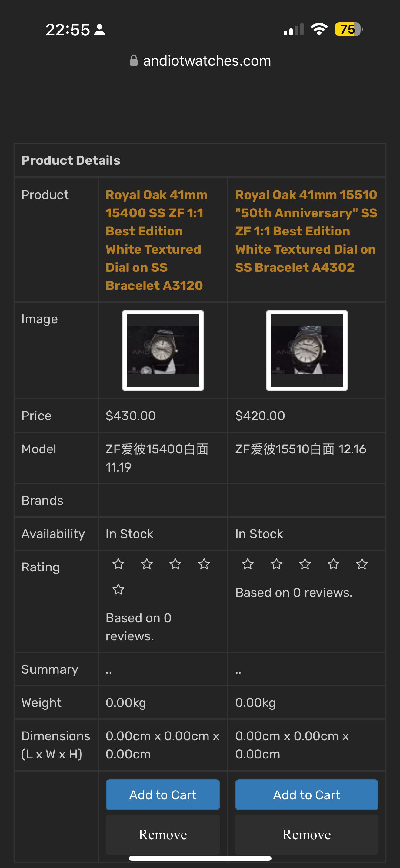The image size is (400, 868).
Task: Open Royal Oak 41mm 15400 product link
Action: click(x=156, y=240)
